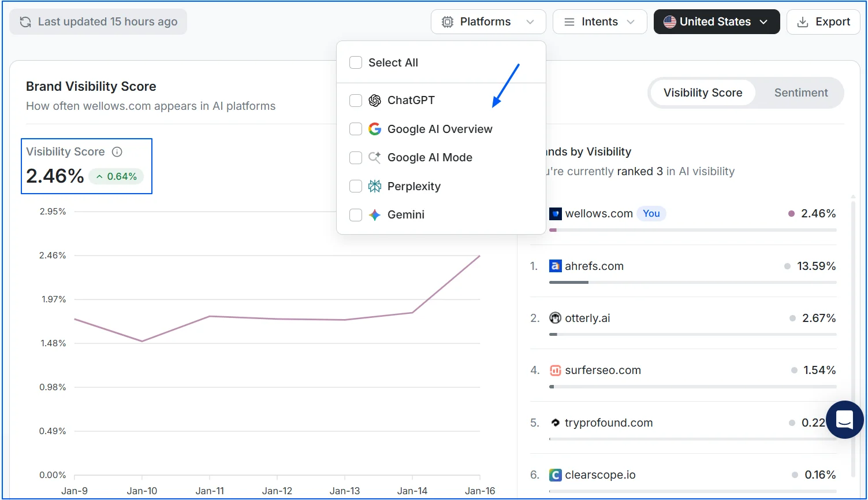Click the Google logo beside AI Overview
This screenshot has width=868, height=500.
click(x=375, y=129)
